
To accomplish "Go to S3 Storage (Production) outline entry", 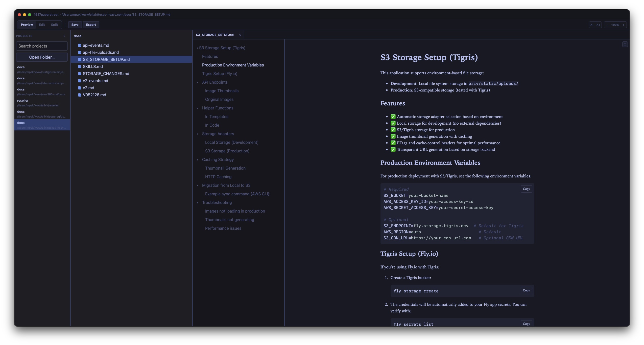I will point(227,151).
